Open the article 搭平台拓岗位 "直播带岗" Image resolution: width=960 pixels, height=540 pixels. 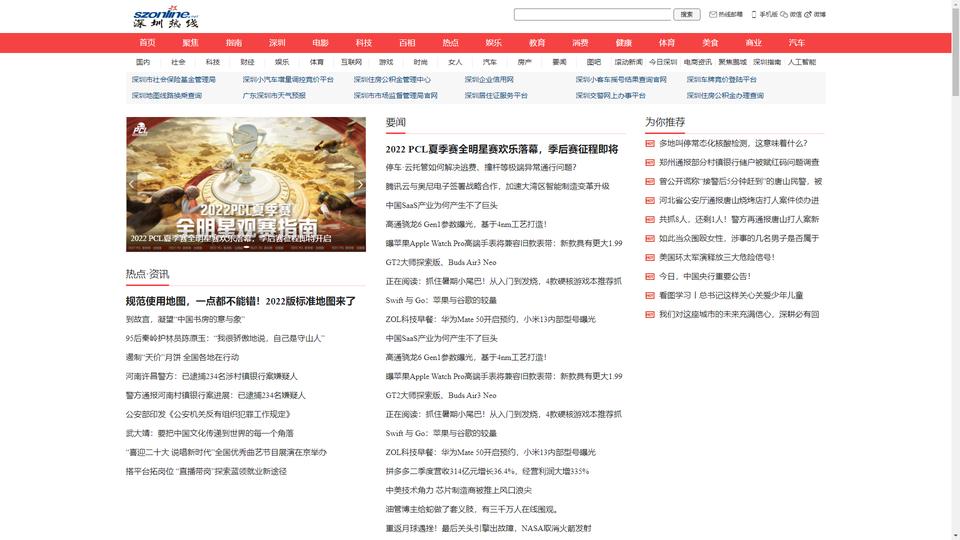[206, 471]
